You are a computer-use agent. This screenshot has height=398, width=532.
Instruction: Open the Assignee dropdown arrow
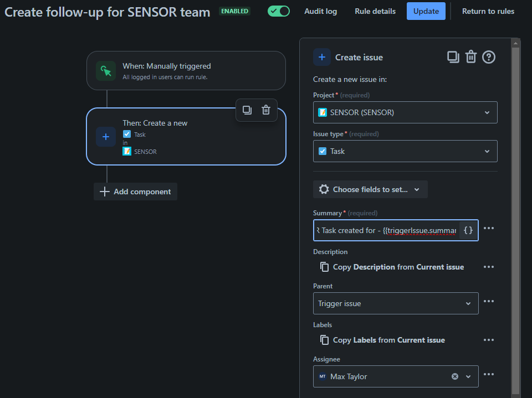(468, 376)
